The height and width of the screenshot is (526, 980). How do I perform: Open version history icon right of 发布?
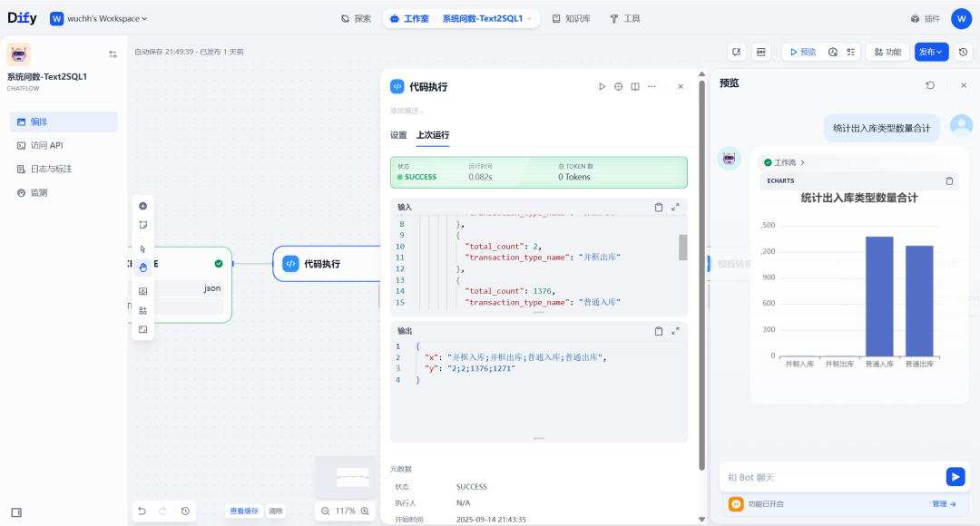(x=963, y=52)
